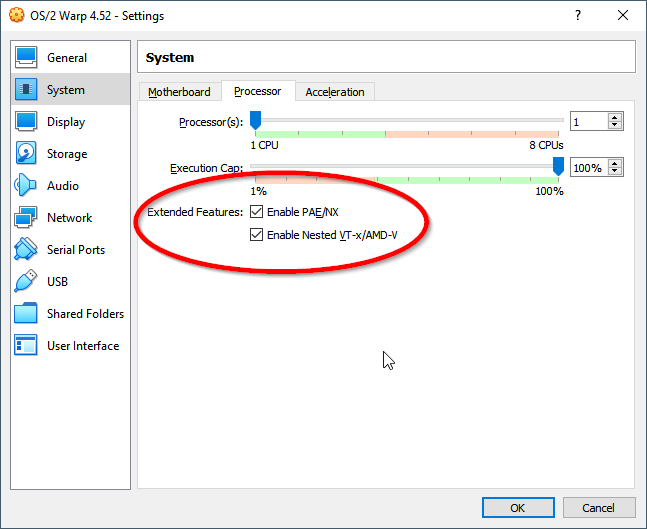The width and height of the screenshot is (647, 529).
Task: Toggle Enable Nested VT-x/AMD-V checkbox
Action: (x=256, y=235)
